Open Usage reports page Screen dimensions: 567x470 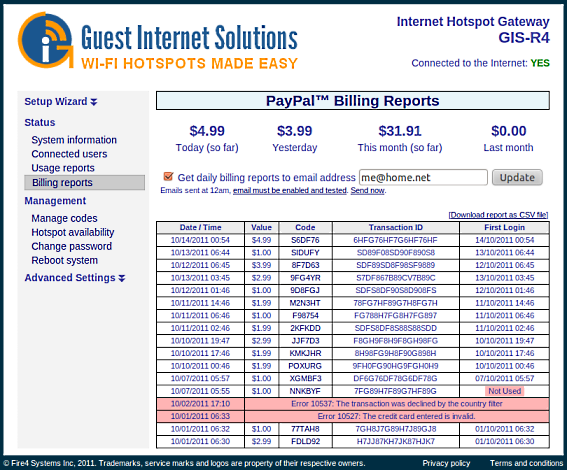[x=63, y=168]
